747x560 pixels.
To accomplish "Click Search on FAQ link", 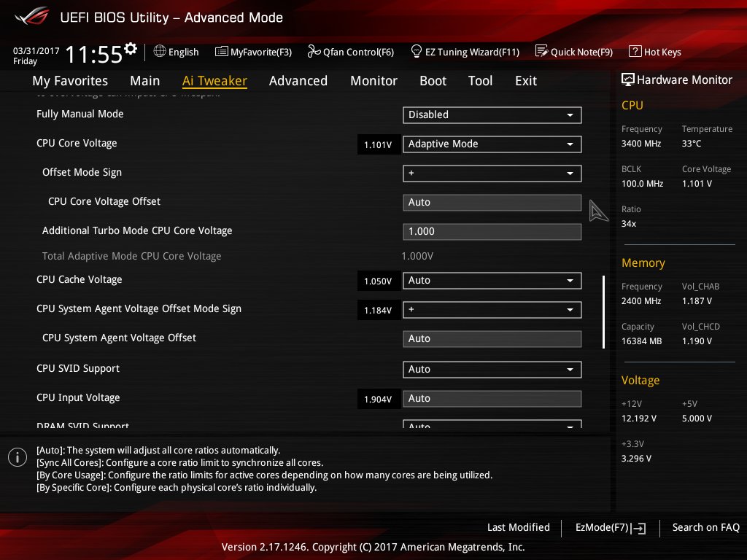I will pos(705,527).
